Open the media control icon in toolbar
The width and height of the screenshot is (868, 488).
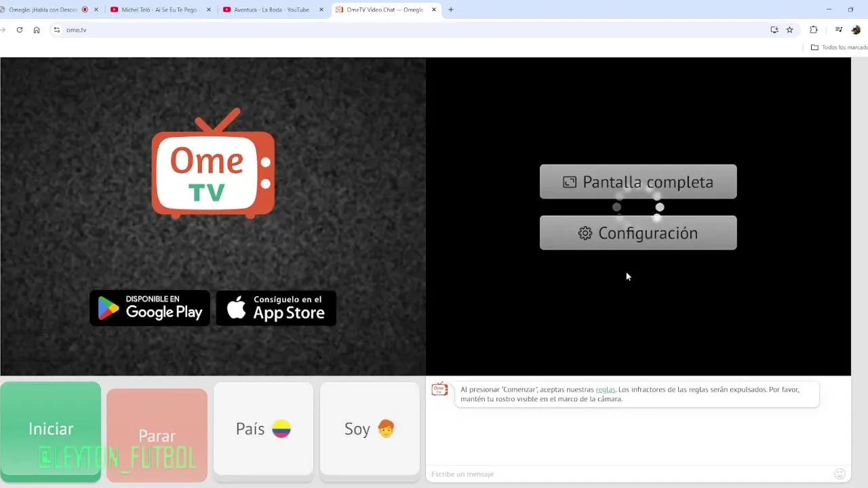(839, 30)
